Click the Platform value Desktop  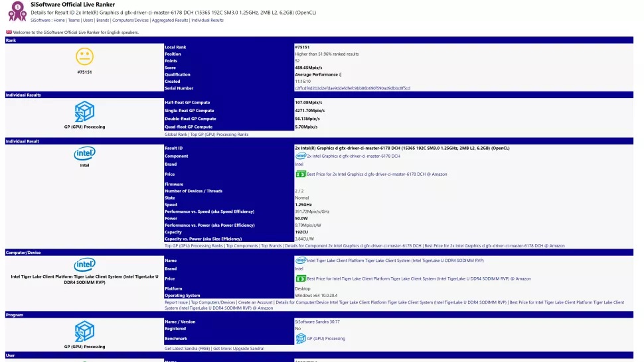click(x=303, y=288)
